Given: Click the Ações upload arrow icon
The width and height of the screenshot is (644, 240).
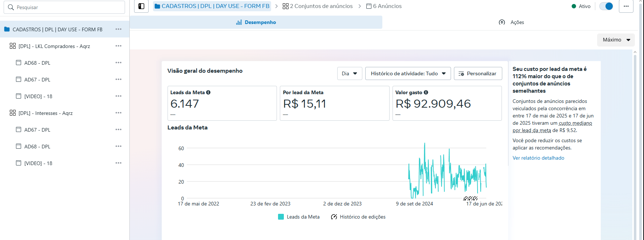Looking at the screenshot, I should point(502,22).
